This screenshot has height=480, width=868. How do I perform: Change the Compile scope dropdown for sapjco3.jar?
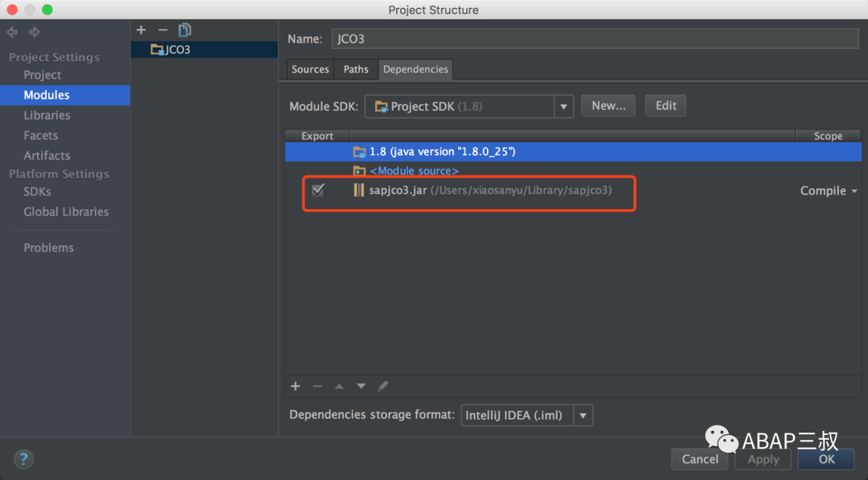(828, 191)
